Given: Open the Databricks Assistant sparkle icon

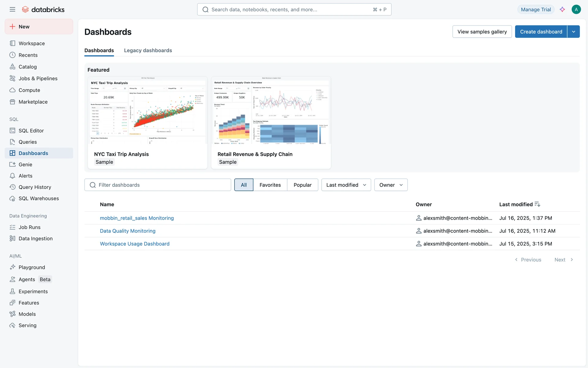Looking at the screenshot, I should (562, 10).
